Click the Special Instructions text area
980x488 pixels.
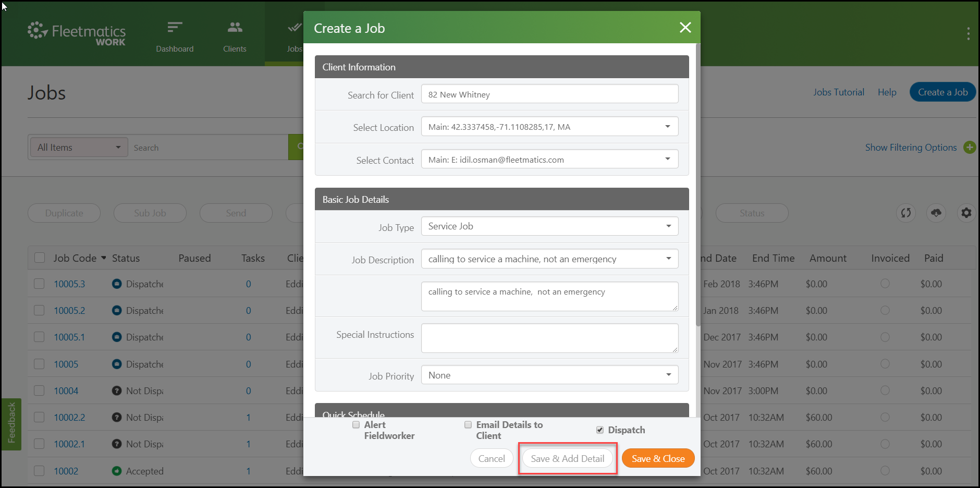(549, 338)
